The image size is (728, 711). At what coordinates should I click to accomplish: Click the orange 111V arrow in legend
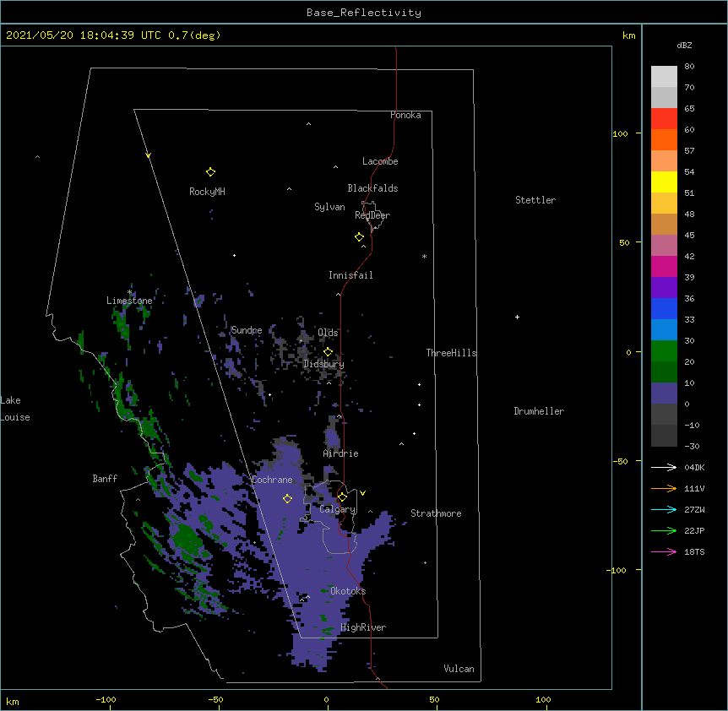tap(664, 488)
